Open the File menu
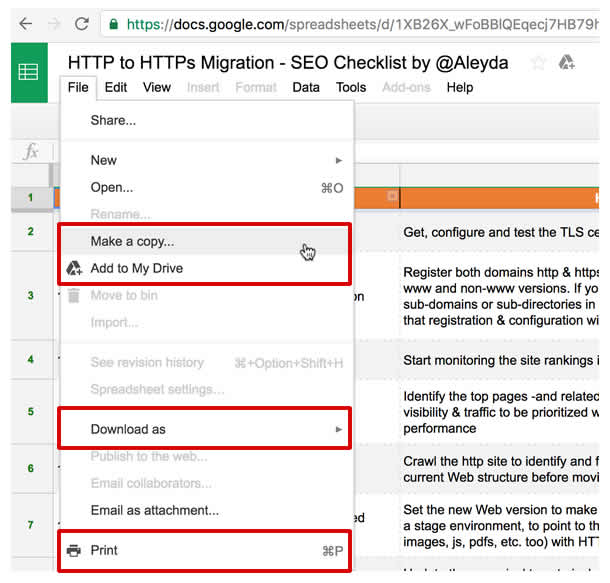The width and height of the screenshot is (610, 583). point(78,87)
